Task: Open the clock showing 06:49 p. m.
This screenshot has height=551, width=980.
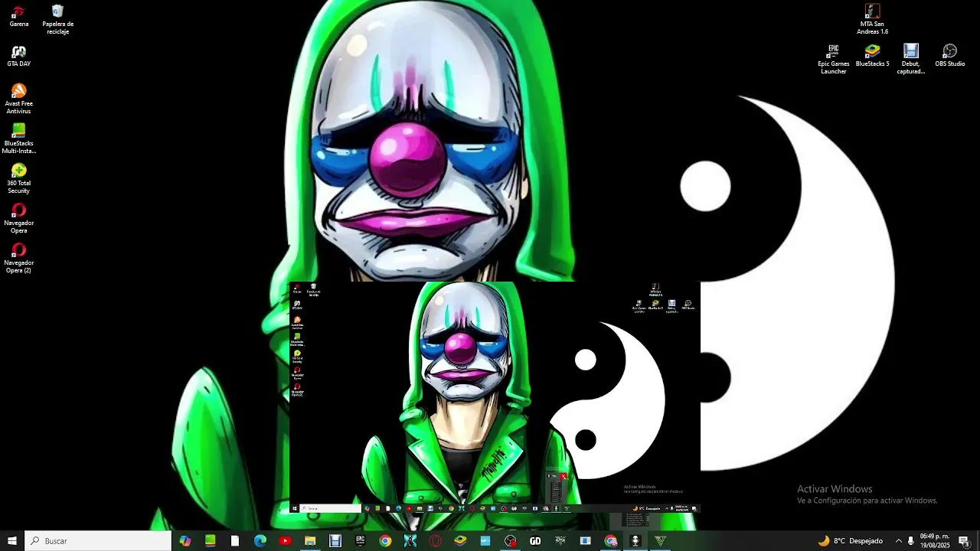Action: point(935,541)
